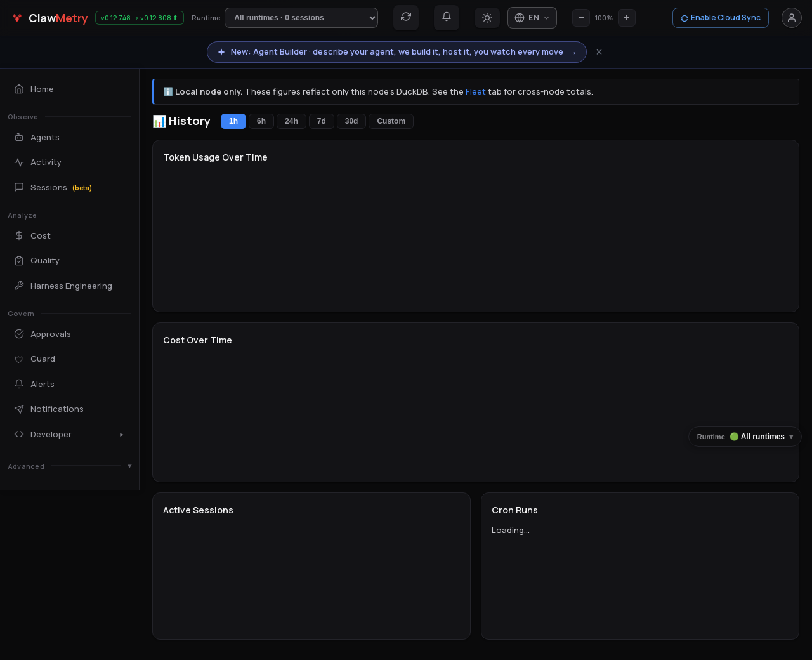
Task: Choose the Custom history range tab
Action: click(391, 121)
